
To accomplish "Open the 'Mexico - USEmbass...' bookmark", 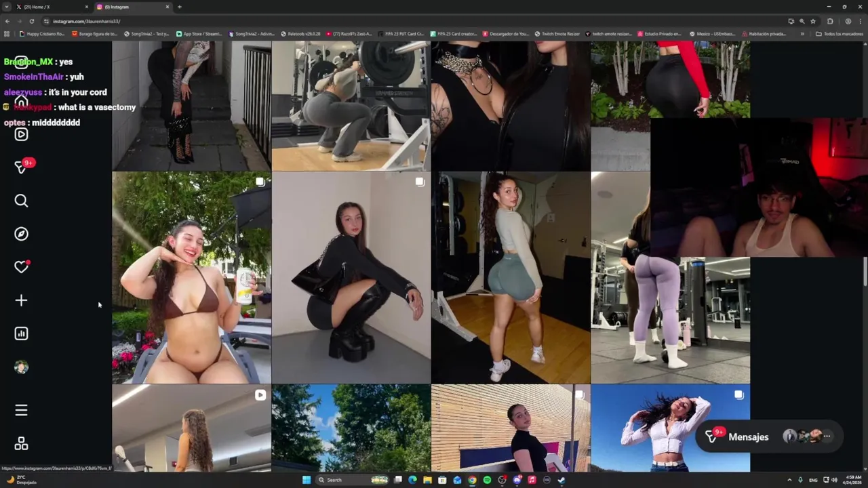I will pos(713,34).
